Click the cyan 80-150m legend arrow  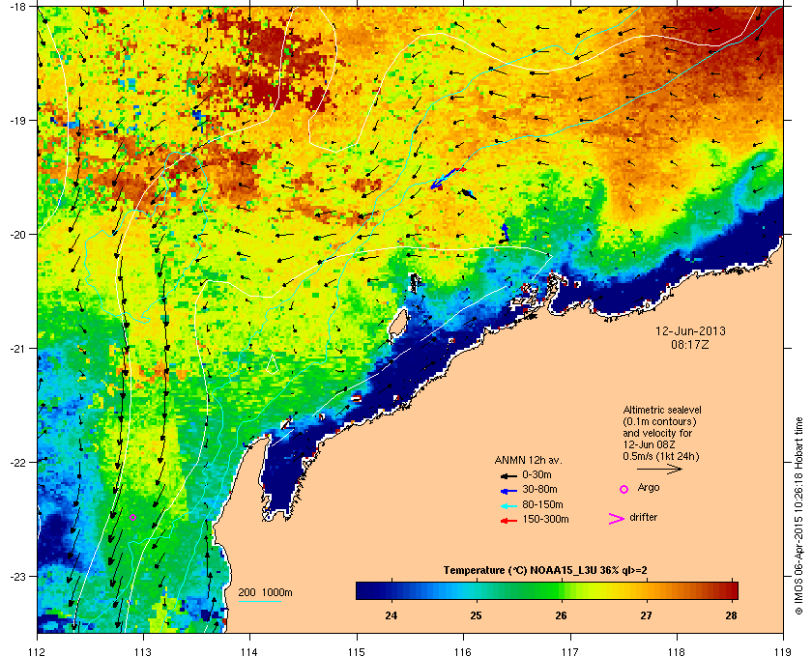click(x=508, y=505)
